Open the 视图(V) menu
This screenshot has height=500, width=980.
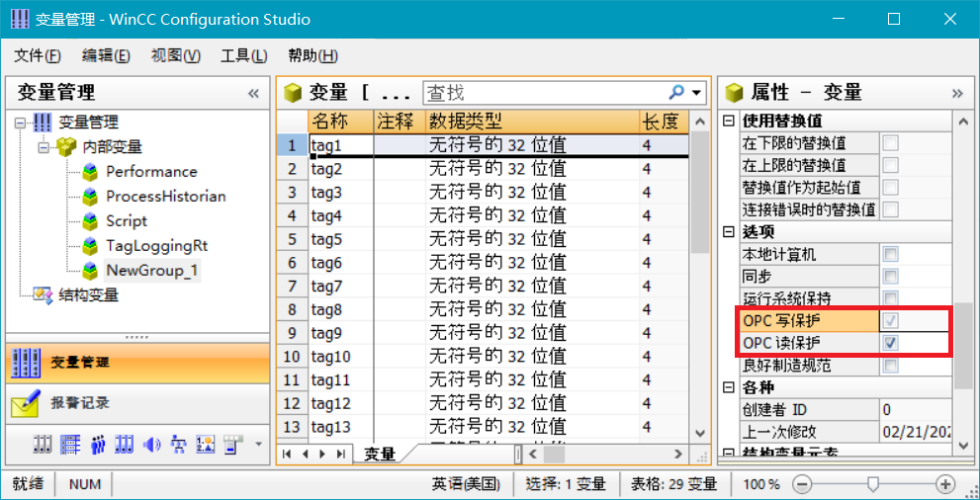coord(176,56)
